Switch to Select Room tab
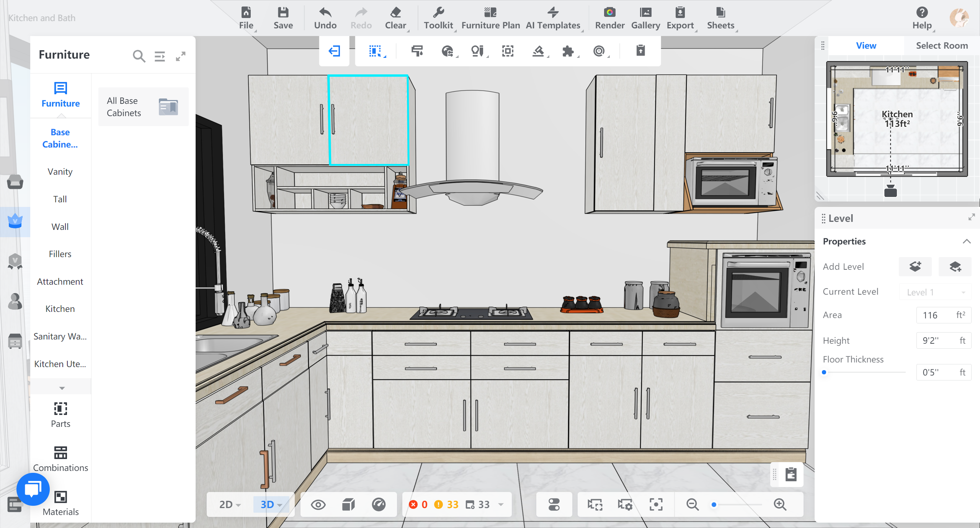Image resolution: width=980 pixels, height=528 pixels. pos(941,46)
